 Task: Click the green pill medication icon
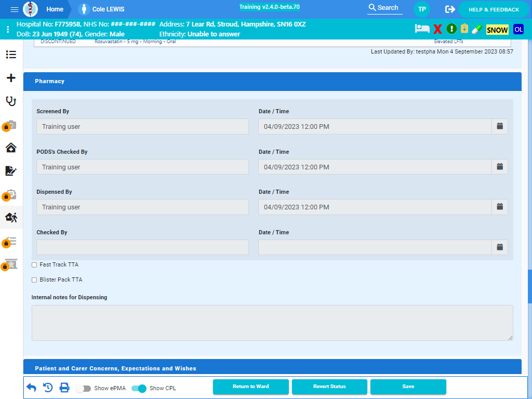click(x=477, y=29)
